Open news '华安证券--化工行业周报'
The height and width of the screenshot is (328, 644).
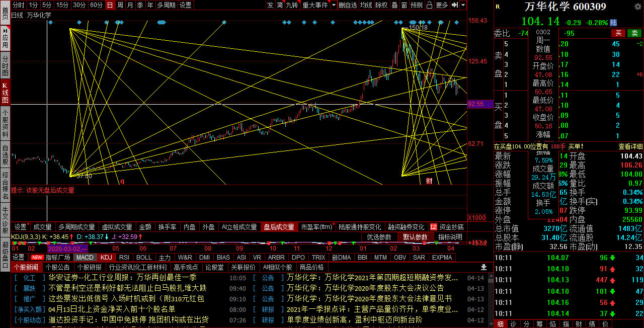pos(122,277)
